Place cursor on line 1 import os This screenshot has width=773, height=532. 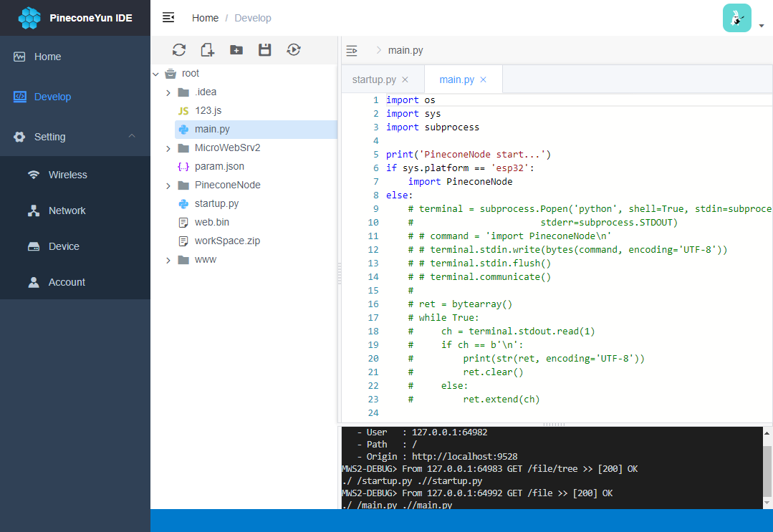point(410,100)
